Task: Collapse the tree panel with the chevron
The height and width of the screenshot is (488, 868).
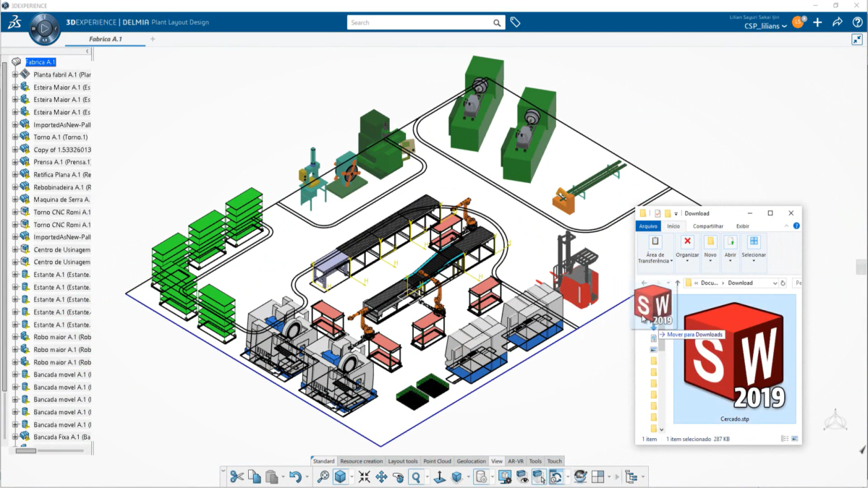Action: (88, 51)
